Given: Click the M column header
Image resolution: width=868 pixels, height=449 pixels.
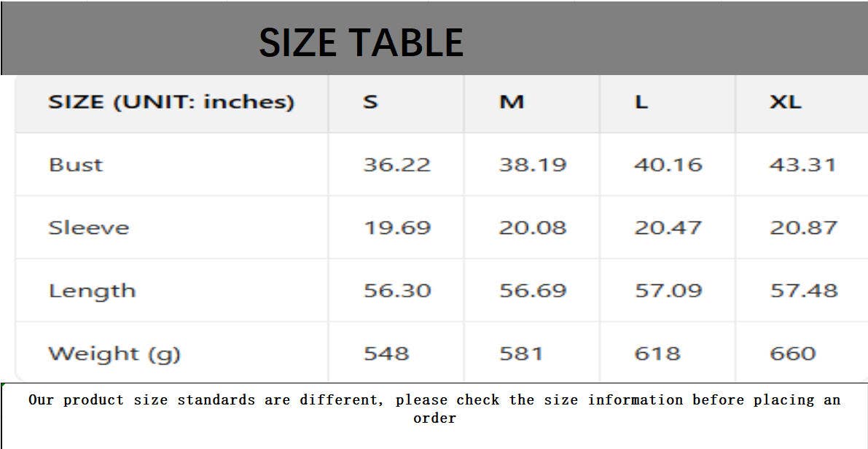Looking at the screenshot, I should tap(511, 102).
